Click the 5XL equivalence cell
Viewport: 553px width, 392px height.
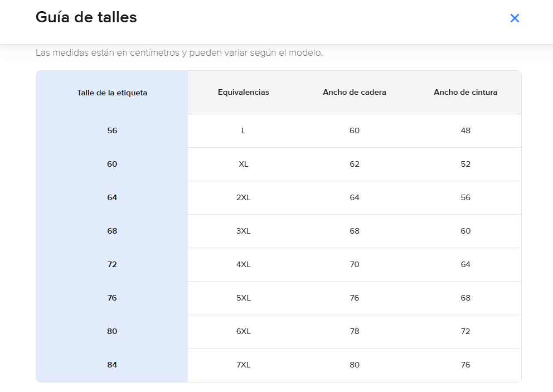(243, 298)
